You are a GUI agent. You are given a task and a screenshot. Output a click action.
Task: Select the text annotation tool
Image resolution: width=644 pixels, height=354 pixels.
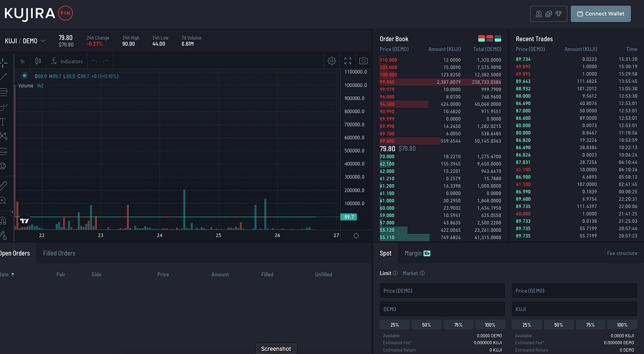[3, 122]
